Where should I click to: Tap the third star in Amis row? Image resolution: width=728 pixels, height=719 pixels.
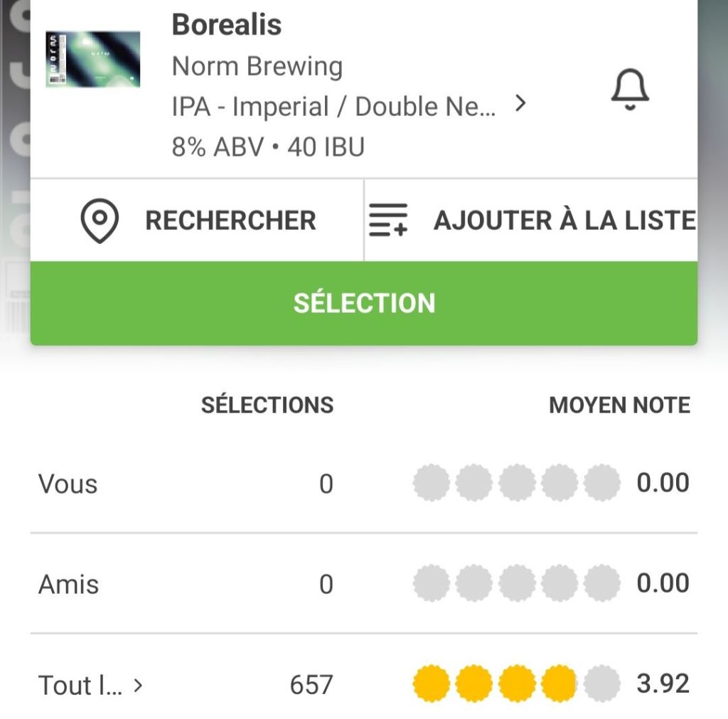[517, 584]
